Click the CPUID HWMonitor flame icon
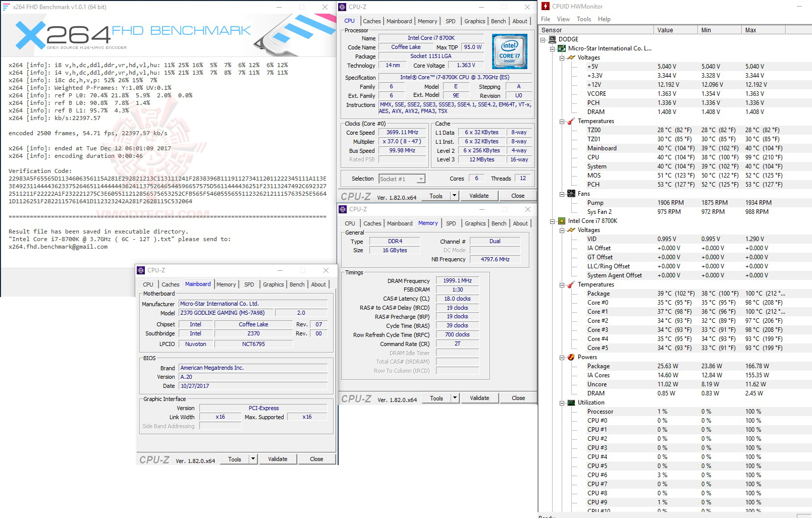 (x=545, y=6)
